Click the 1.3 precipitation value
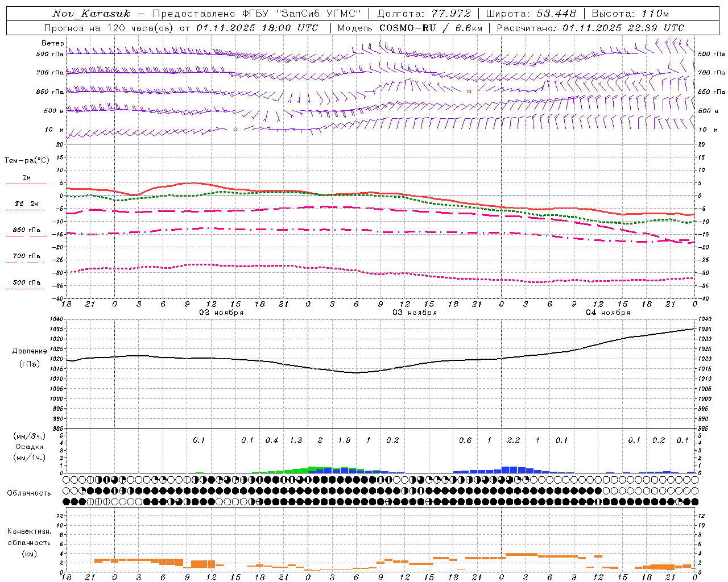The image size is (728, 582). click(x=296, y=440)
